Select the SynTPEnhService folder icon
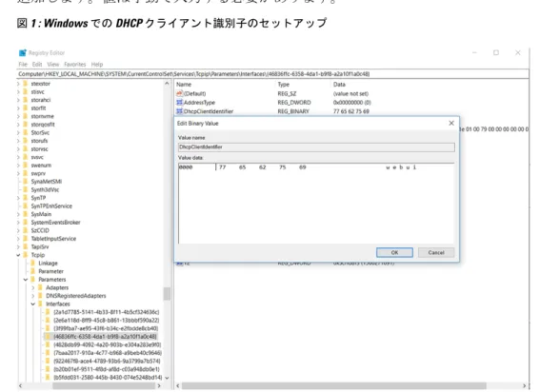This screenshot has height=392, width=540. point(26,206)
